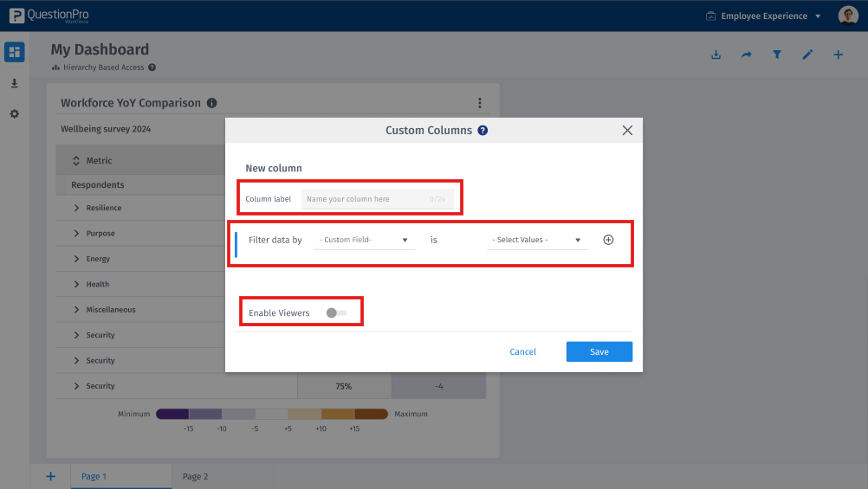The image size is (868, 489).
Task: Expand the Resilience metric row
Action: pos(76,209)
